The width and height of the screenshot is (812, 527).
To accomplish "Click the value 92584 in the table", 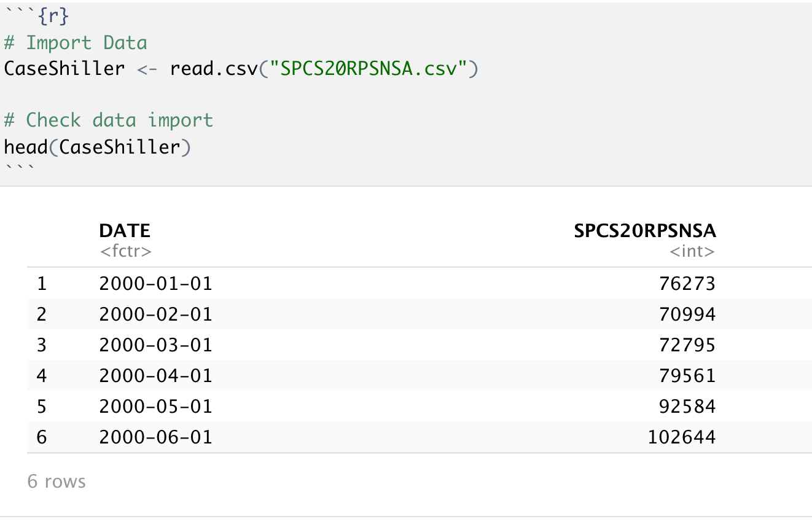I will [x=687, y=406].
